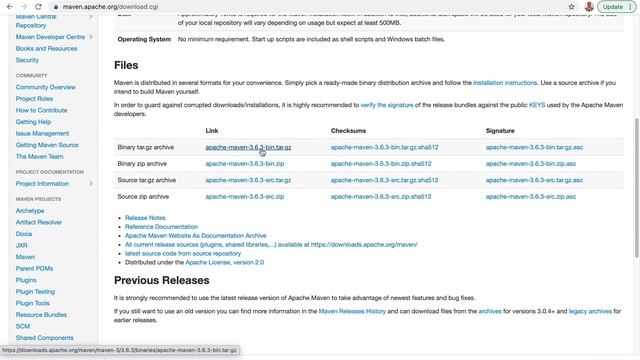This screenshot has height=360, width=640.
Task: Open the profile avatar in the toolbar
Action: (x=589, y=7)
